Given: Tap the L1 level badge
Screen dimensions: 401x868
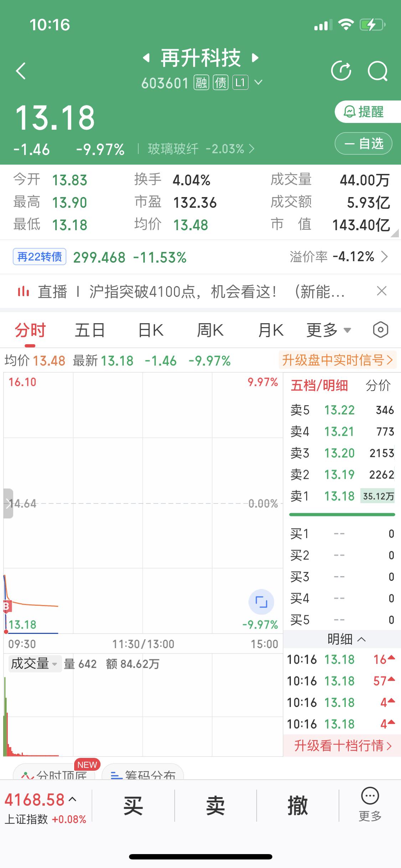Looking at the screenshot, I should point(240,83).
